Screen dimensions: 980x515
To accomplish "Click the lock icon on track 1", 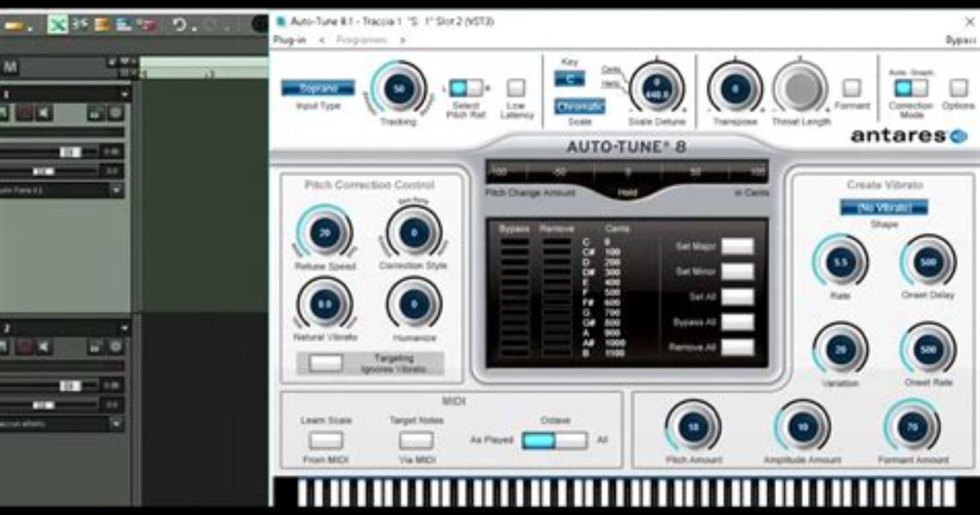I will click(x=95, y=113).
